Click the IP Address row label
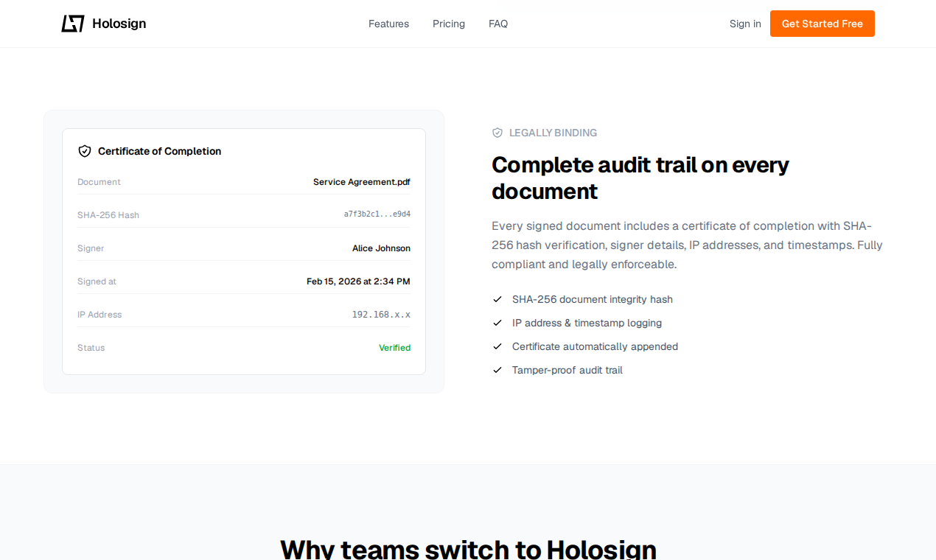Screen dimensions: 936x560 click(99, 315)
